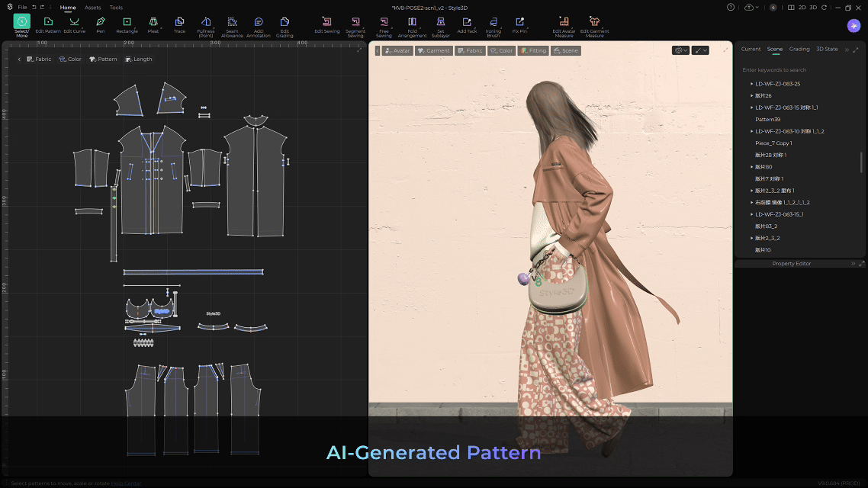Select the Add Annotation tool

[259, 23]
